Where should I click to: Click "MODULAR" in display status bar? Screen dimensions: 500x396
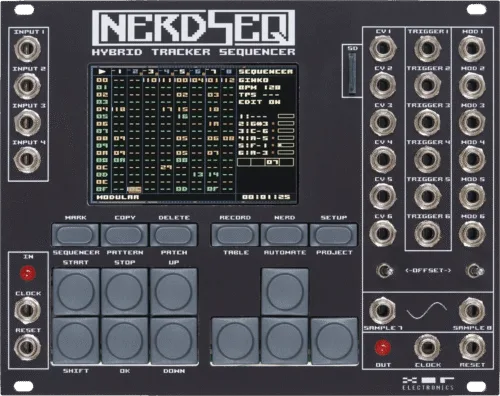(118, 197)
